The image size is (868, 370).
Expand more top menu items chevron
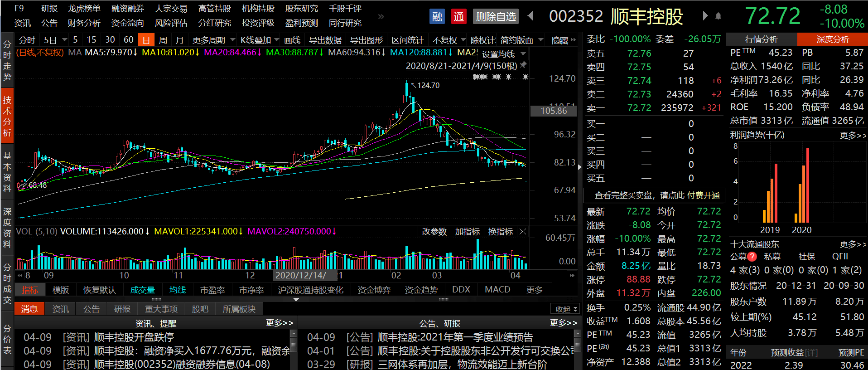[x=381, y=16]
